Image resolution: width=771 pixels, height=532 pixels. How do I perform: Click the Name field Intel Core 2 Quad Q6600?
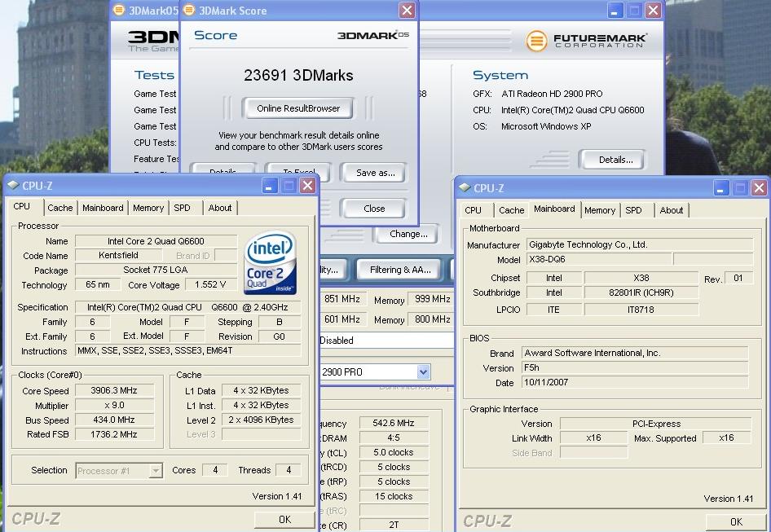point(156,241)
